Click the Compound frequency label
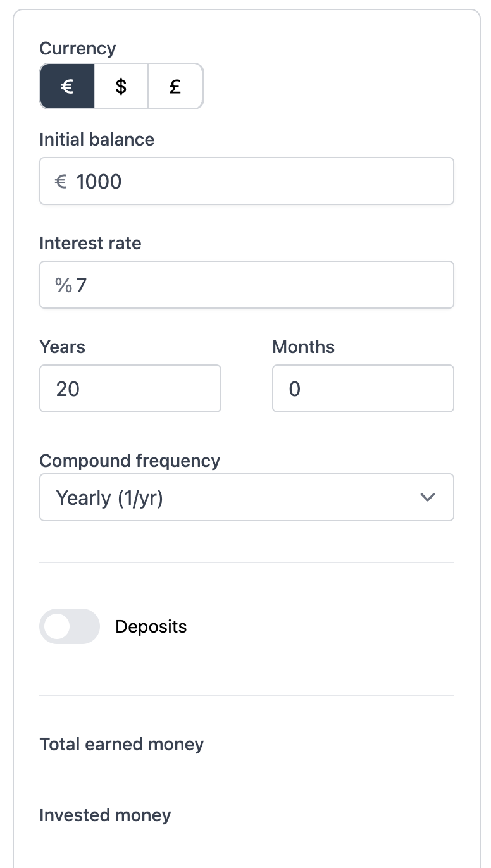The height and width of the screenshot is (868, 491). pyautogui.click(x=130, y=461)
